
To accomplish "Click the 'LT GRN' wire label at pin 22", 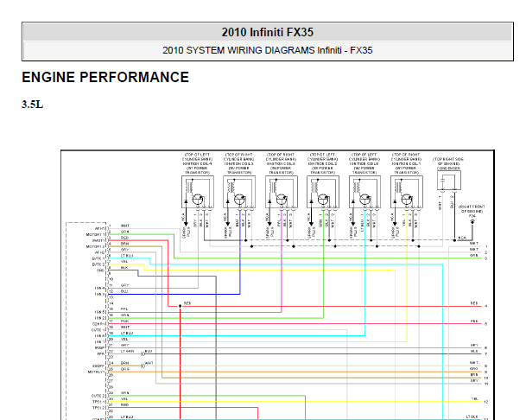I will (x=127, y=351).
